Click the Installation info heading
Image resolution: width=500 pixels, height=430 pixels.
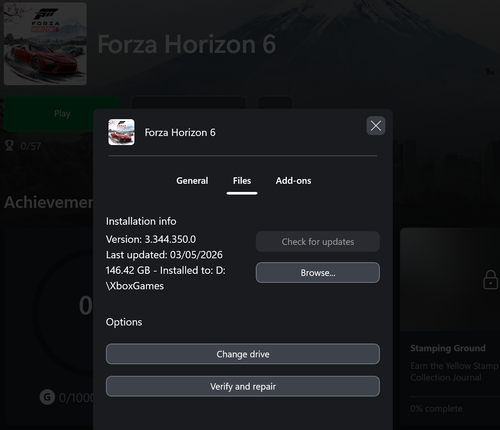click(141, 221)
